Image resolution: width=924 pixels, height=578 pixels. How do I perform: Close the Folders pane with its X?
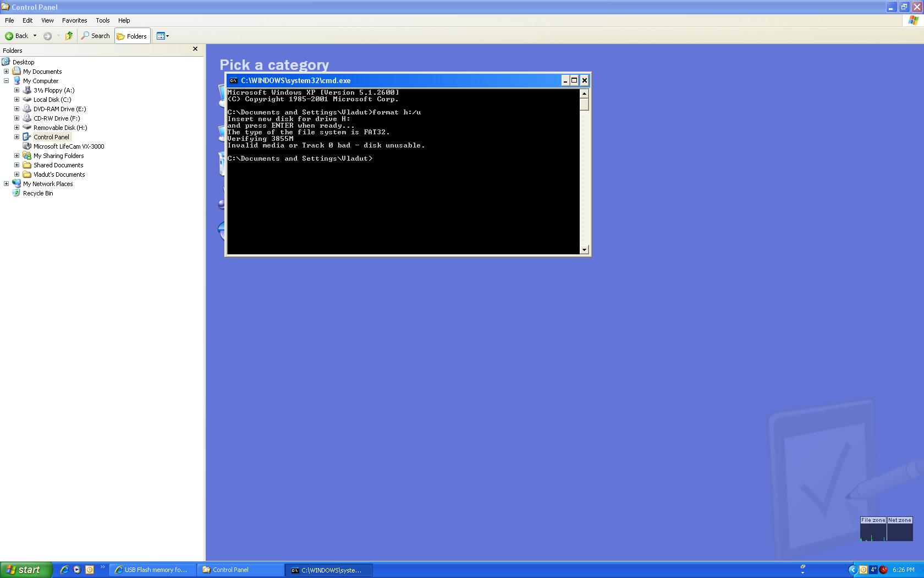click(x=195, y=49)
